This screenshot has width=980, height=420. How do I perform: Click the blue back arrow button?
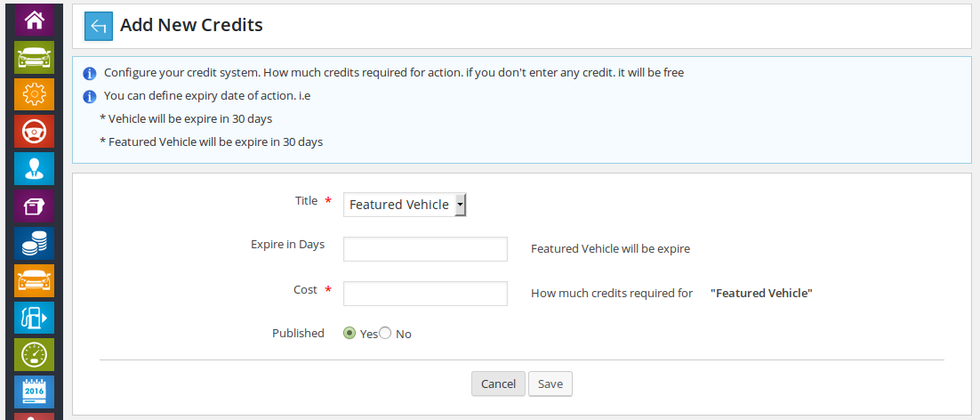[99, 27]
